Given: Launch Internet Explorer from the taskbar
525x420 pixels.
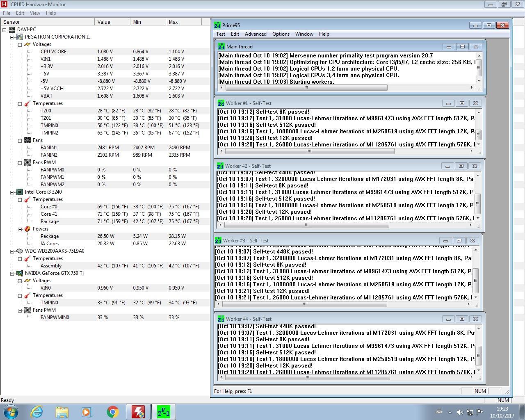Looking at the screenshot, I should (37, 412).
